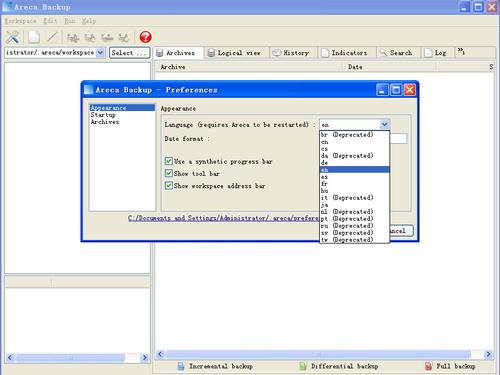Image resolution: width=500 pixels, height=375 pixels.
Task: Open help with the red question icon
Action: point(145,37)
